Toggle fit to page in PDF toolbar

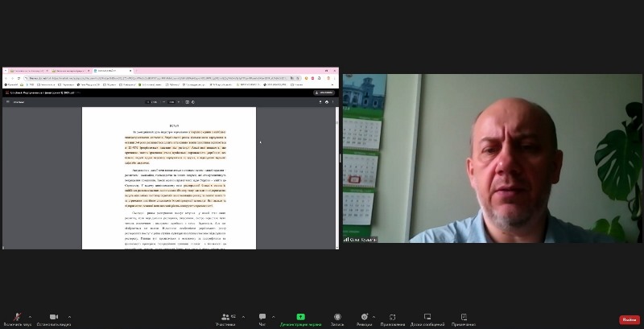click(188, 101)
